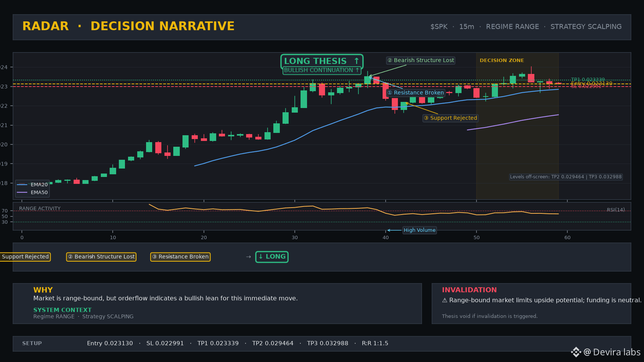644x362 pixels.
Task: Click the RSI(14) indicator label
Action: [x=616, y=210]
